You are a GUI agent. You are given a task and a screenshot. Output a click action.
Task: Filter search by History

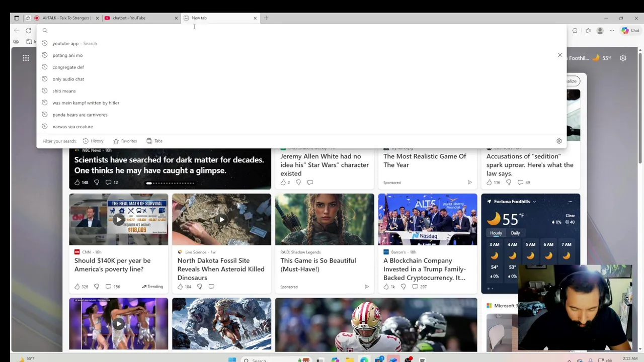coord(93,141)
